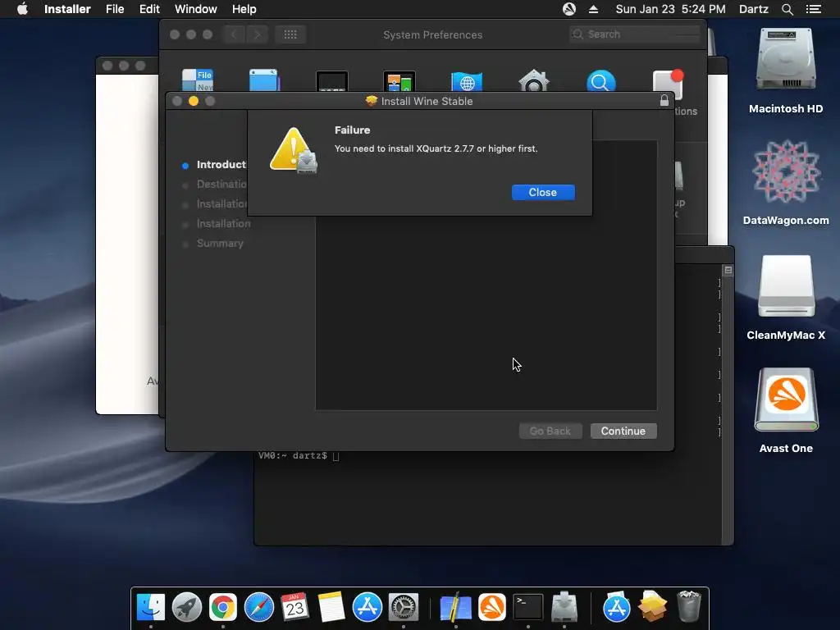Open Xcode project icon in the Dock

click(x=455, y=607)
